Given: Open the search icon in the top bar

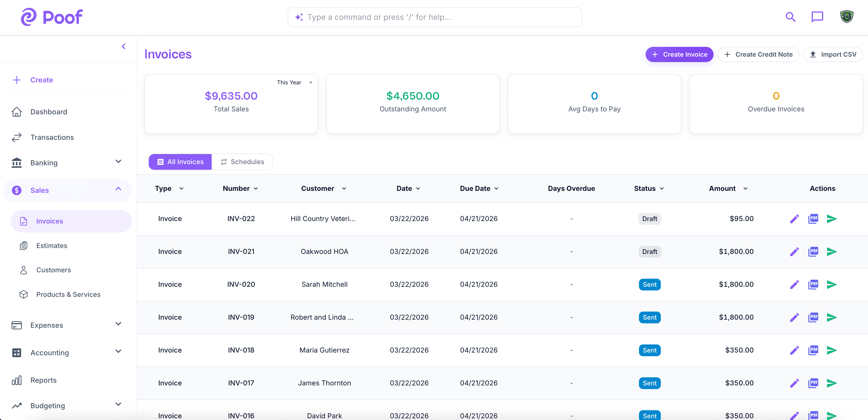Looking at the screenshot, I should point(790,17).
